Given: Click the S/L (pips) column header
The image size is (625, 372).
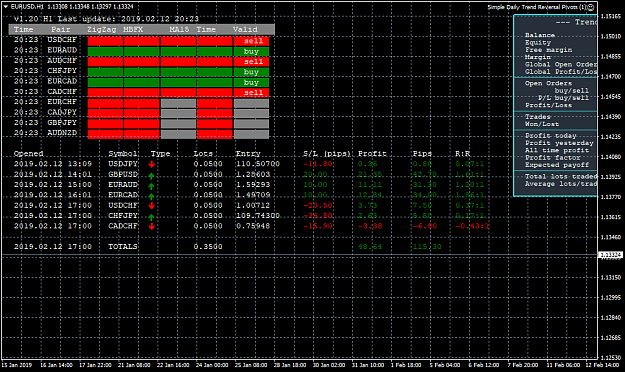Looking at the screenshot, I should tap(326, 154).
